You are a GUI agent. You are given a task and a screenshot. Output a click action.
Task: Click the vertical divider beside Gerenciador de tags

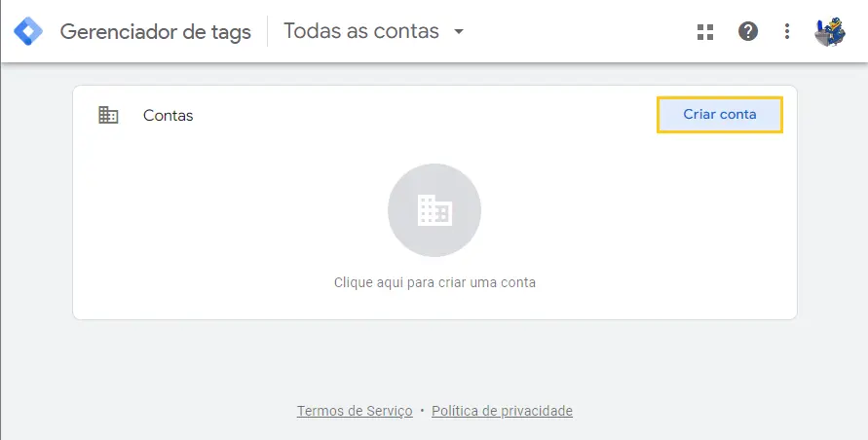(x=267, y=31)
